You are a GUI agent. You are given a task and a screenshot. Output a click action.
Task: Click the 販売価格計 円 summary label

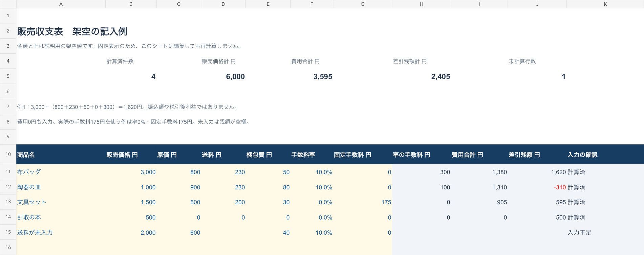(219, 61)
